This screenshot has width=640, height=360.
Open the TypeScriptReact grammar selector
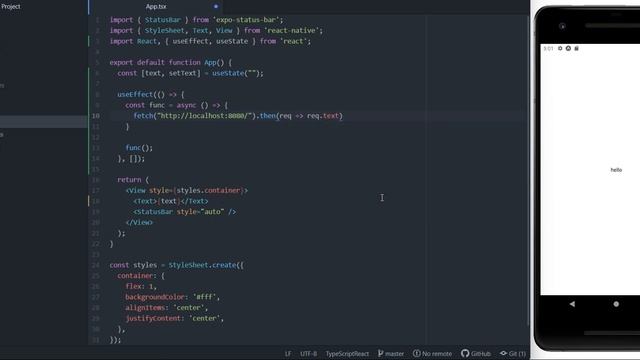point(347,354)
